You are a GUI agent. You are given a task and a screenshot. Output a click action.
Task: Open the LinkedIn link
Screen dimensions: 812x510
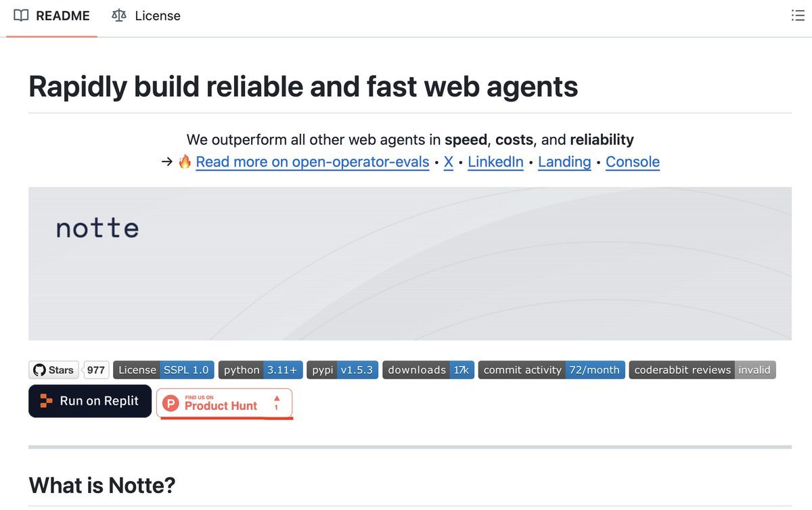495,162
